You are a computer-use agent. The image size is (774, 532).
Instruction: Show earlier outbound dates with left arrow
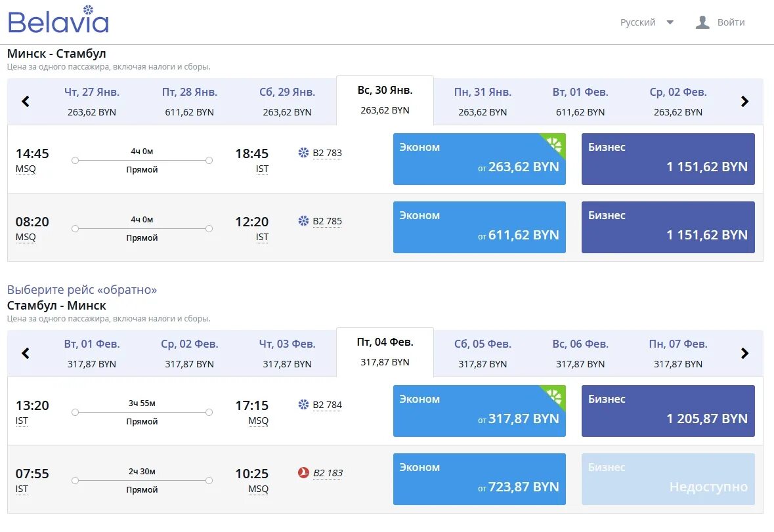pos(26,102)
